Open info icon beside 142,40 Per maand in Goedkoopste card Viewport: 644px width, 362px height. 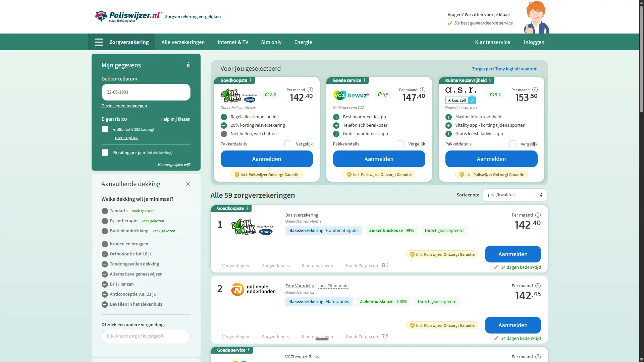pyautogui.click(x=310, y=90)
